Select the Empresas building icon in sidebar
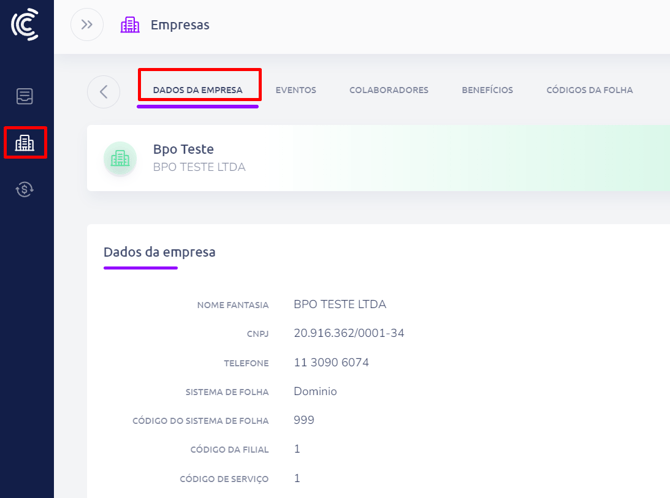Screen dimensions: 670x498 coord(25,143)
